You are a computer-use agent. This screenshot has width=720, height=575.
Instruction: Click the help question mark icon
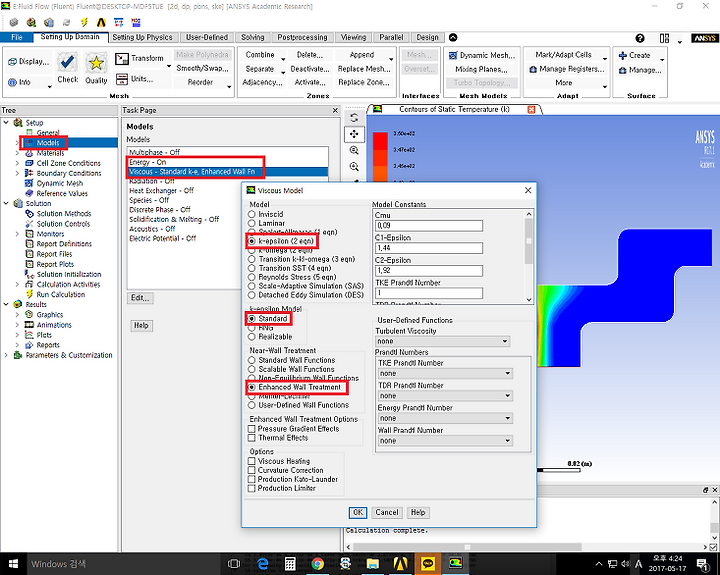point(640,38)
